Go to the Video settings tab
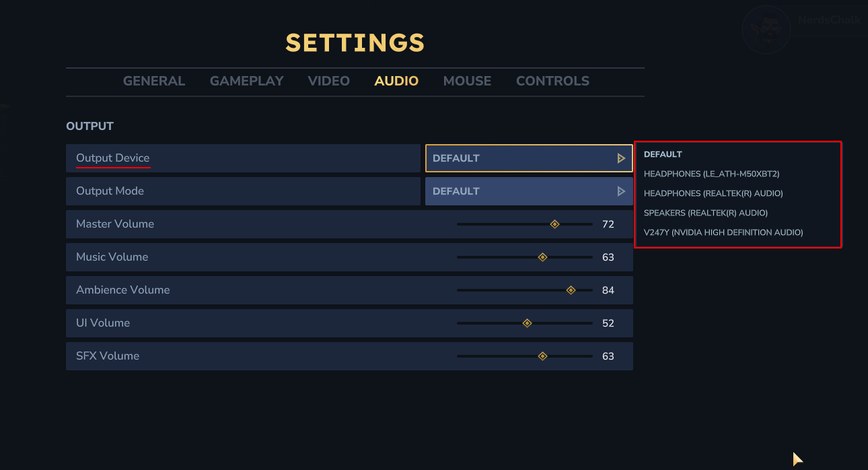Screen dimensions: 868x470 [328, 81]
